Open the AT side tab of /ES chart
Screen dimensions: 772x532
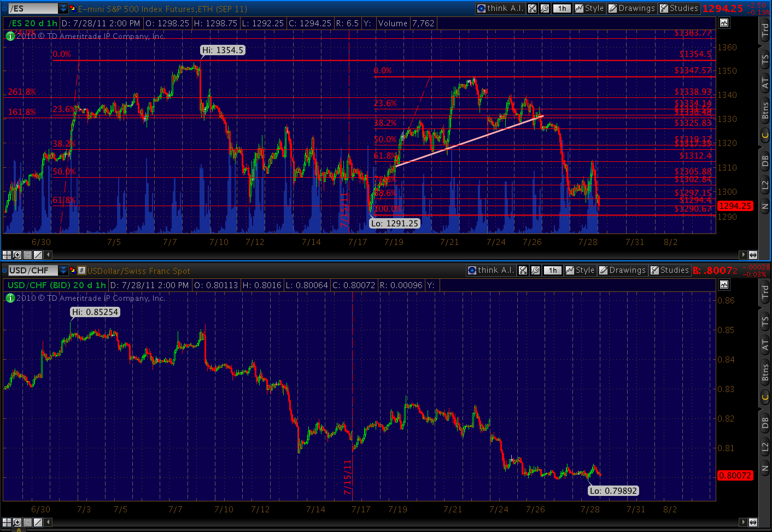coord(765,84)
